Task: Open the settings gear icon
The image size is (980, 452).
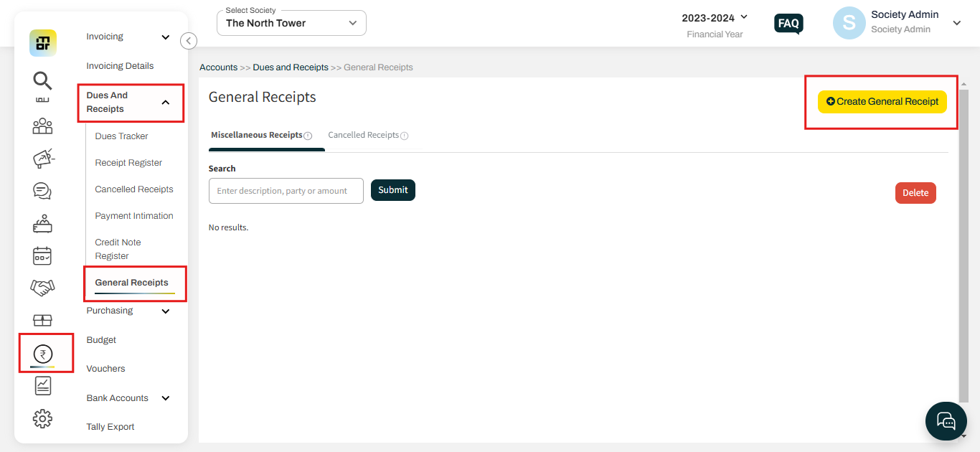Action: click(x=42, y=418)
